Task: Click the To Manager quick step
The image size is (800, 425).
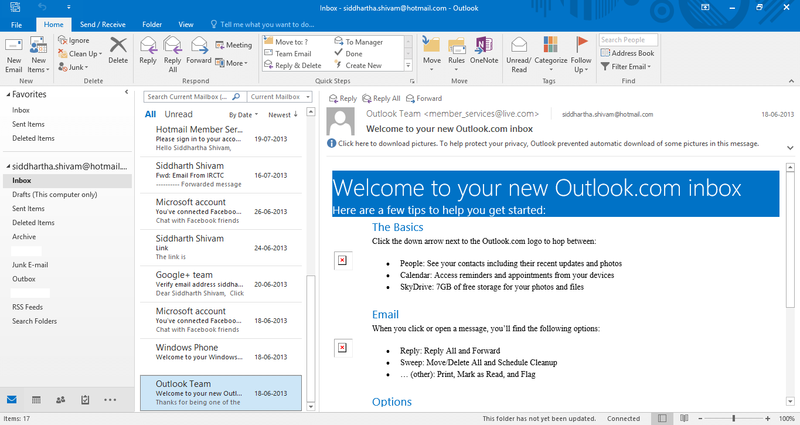Action: point(359,42)
